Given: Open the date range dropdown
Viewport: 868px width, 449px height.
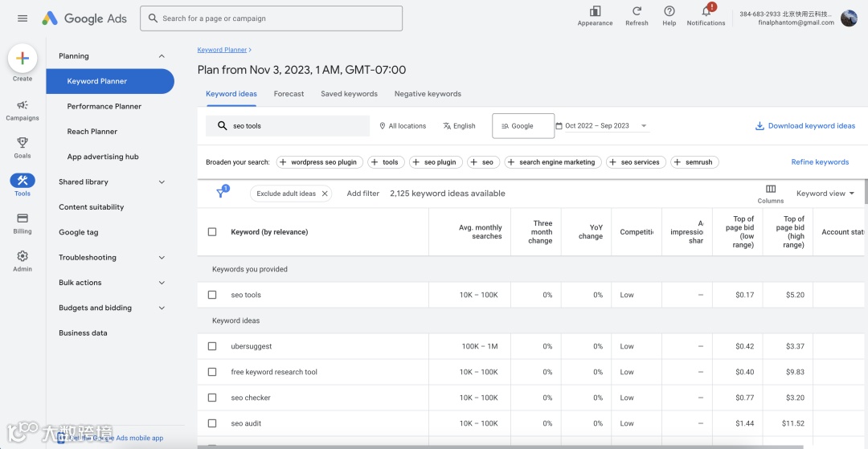Looking at the screenshot, I should click(601, 126).
